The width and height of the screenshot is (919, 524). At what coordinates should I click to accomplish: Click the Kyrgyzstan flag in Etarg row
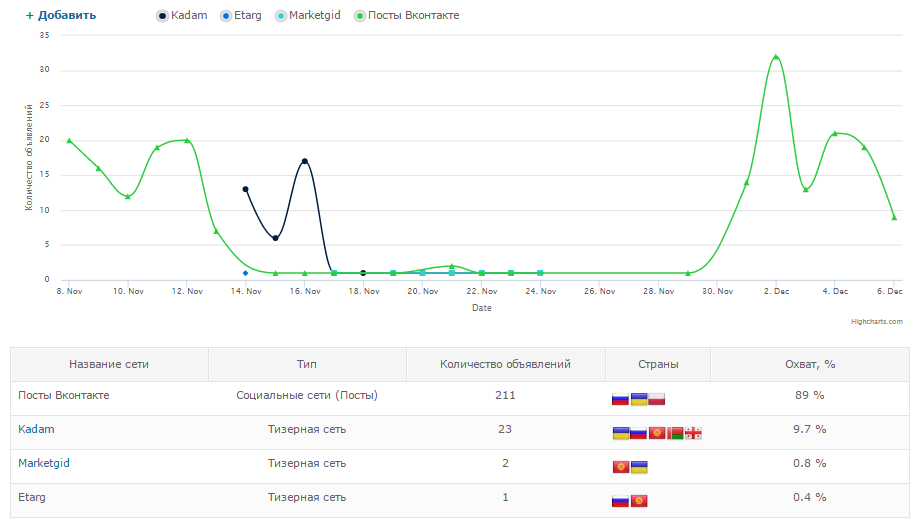[x=639, y=501]
